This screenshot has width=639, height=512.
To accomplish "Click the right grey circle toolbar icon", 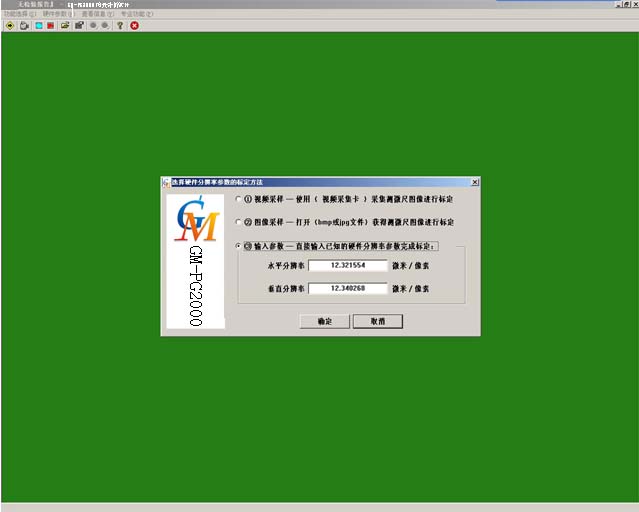I will click(105, 25).
